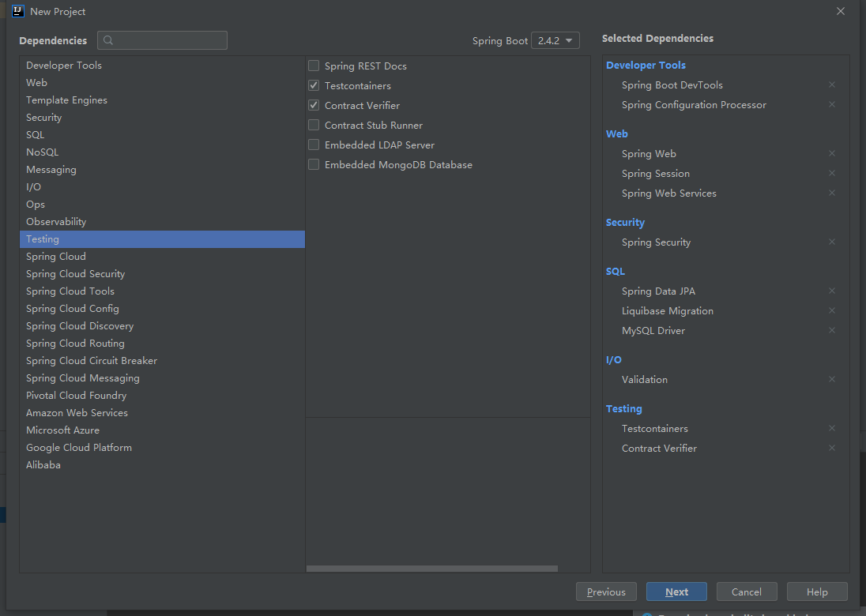Select the Spring Cloud category
The width and height of the screenshot is (866, 616).
pyautogui.click(x=162, y=256)
